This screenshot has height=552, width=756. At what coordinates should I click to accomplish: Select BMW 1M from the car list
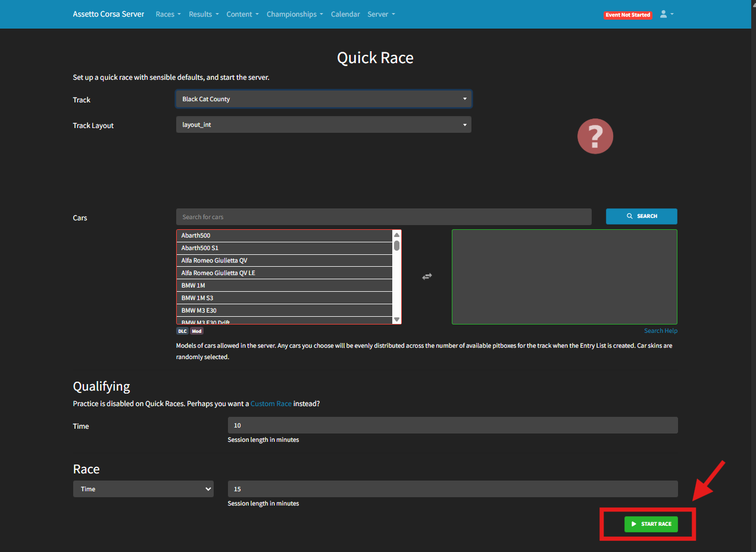click(x=285, y=285)
